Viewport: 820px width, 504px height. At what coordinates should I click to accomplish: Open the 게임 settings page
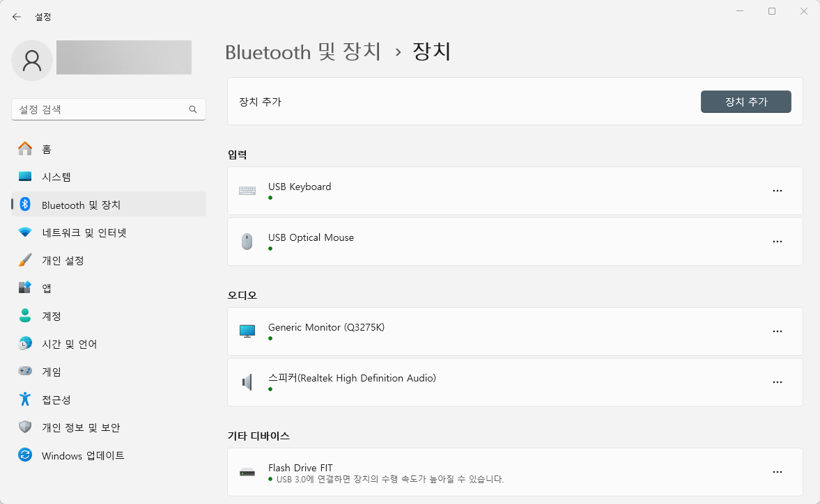click(109, 371)
